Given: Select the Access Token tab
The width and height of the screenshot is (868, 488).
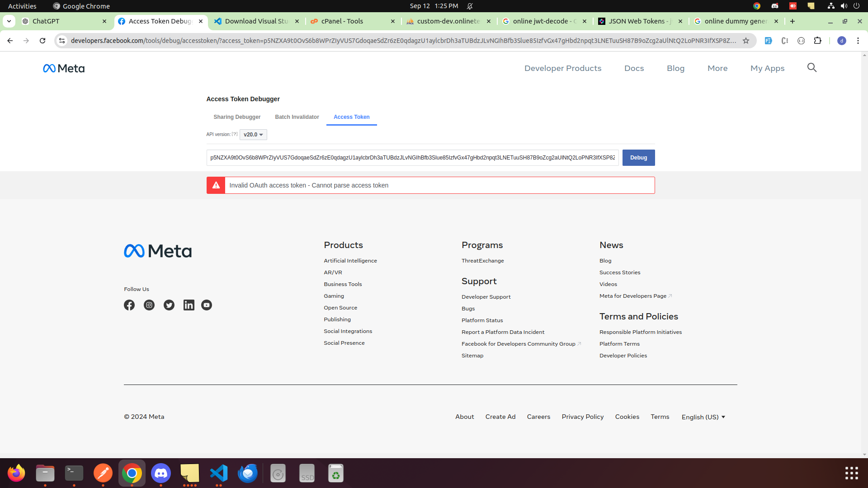Looking at the screenshot, I should pos(352,117).
